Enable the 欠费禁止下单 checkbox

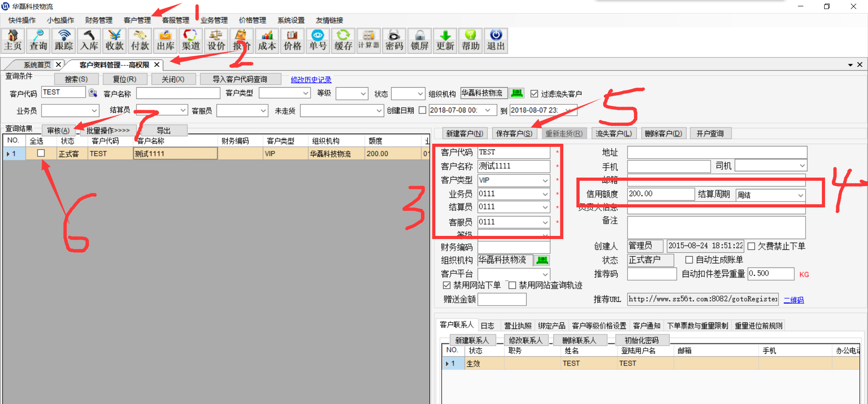751,246
